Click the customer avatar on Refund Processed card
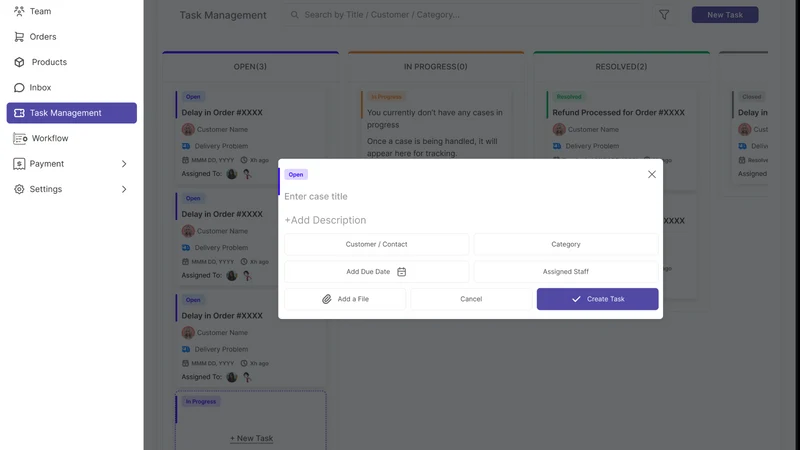The height and width of the screenshot is (450, 800). [x=559, y=130]
